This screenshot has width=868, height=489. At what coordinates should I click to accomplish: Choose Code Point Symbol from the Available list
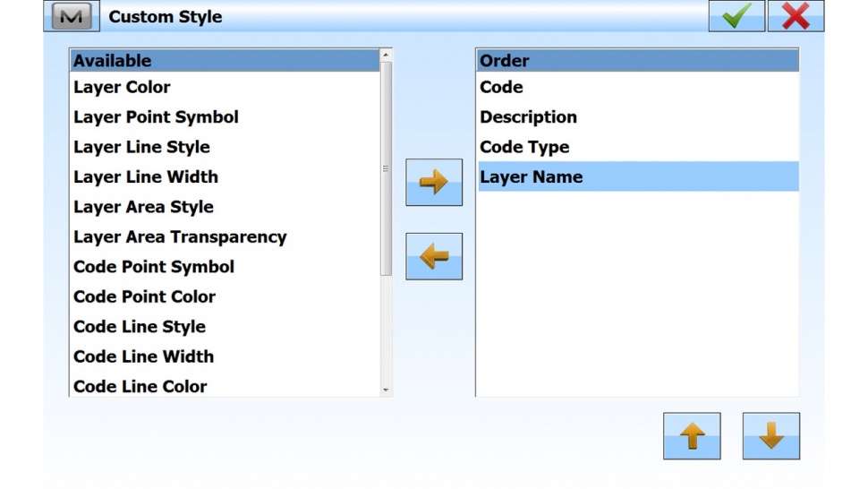[154, 267]
